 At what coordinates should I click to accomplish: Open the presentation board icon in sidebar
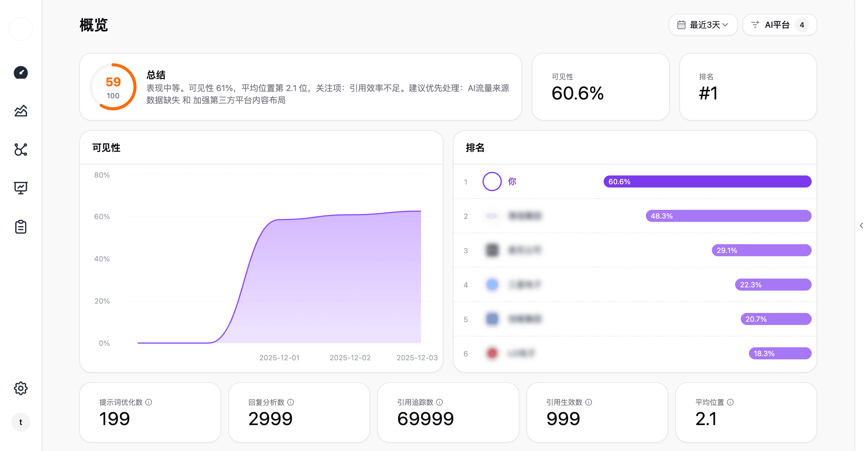tap(20, 188)
